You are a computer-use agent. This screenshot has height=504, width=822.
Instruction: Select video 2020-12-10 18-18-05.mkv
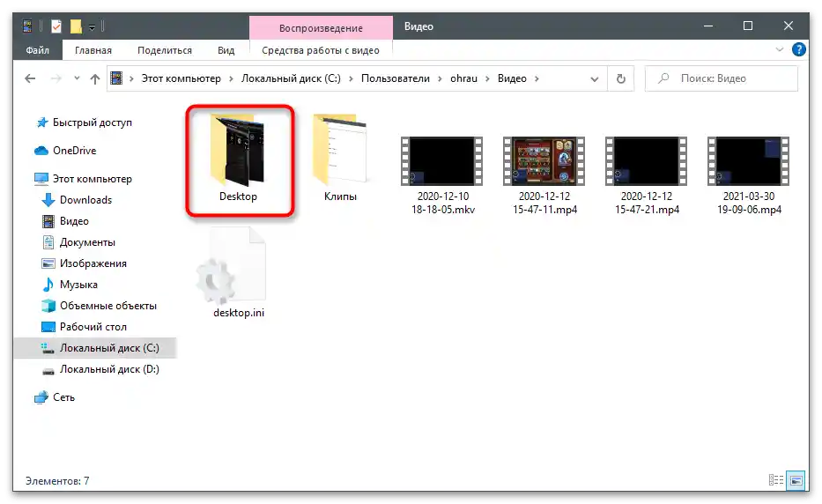point(442,175)
